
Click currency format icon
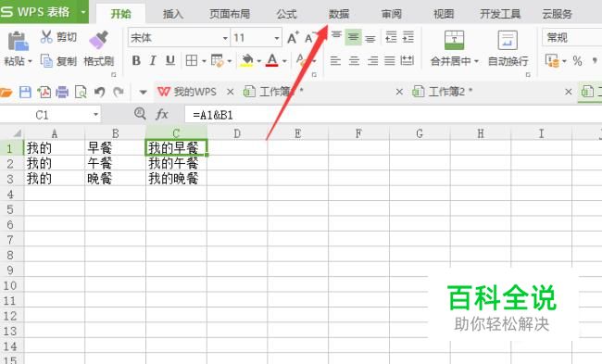[552, 61]
